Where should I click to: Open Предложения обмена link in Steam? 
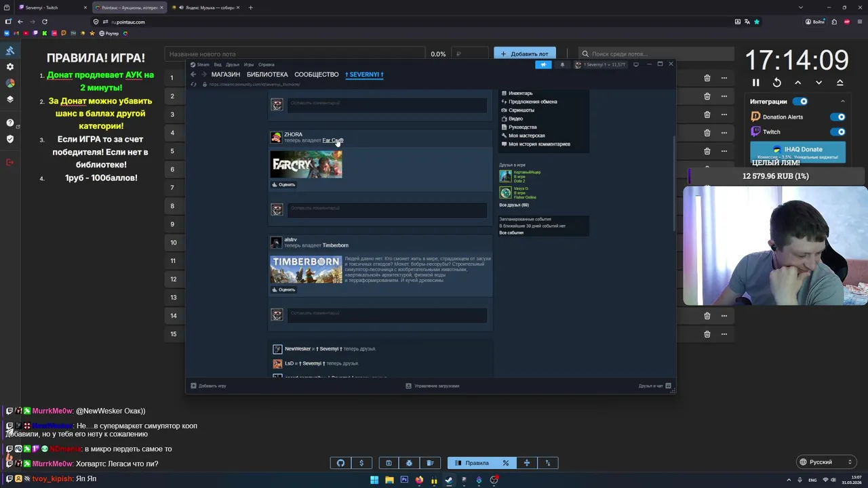533,102
